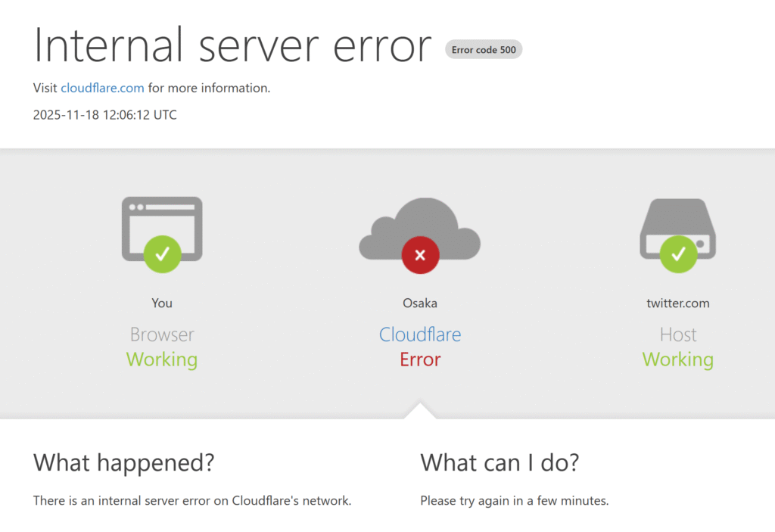Click the 'Please try again in a few minutes' text
Viewport: 775px width, 532px height.
pos(515,500)
